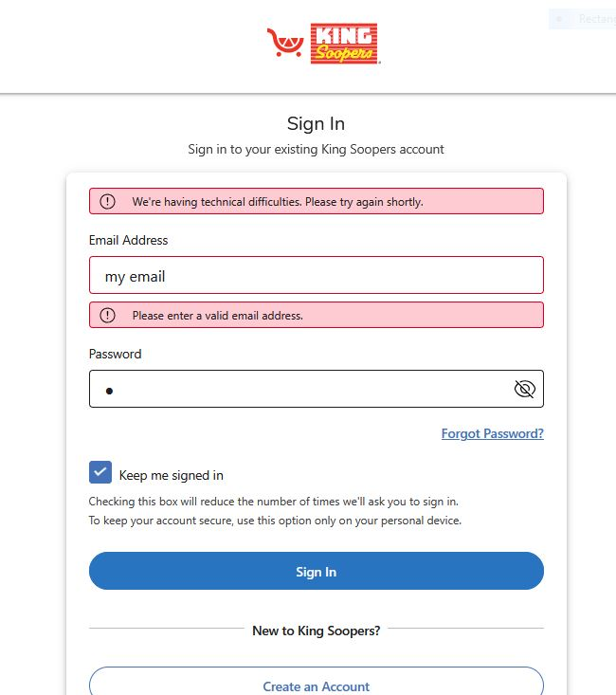This screenshot has height=695, width=616.
Task: Click the warning icon beside technical difficulties message
Action: click(107, 202)
